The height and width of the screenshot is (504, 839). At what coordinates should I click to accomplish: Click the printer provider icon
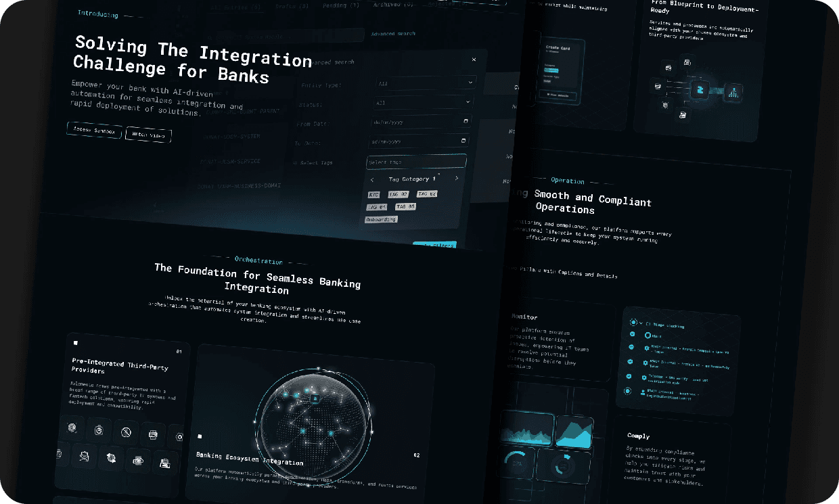[153, 434]
